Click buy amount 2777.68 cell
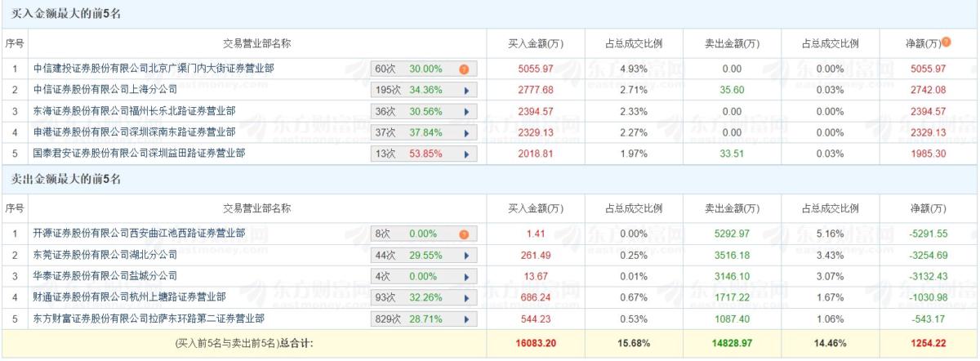This screenshot has height=361, width=980. (536, 90)
